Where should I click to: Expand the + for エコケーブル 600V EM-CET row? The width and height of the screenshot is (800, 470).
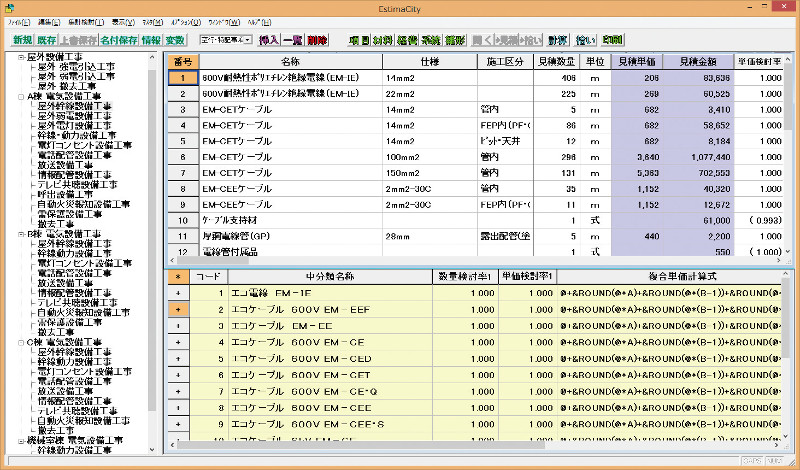(x=178, y=375)
